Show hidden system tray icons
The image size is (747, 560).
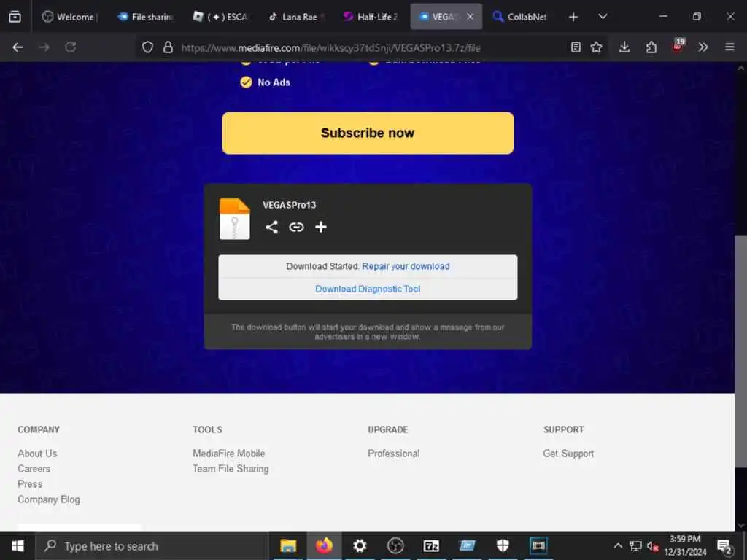point(618,546)
